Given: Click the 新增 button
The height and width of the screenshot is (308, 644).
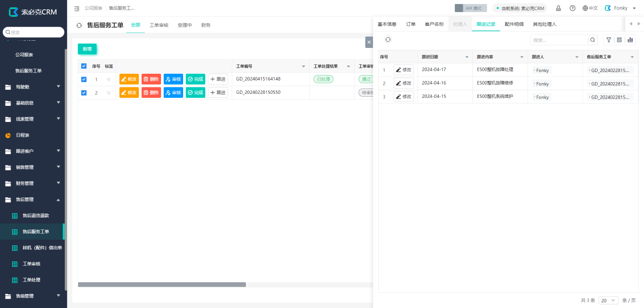Looking at the screenshot, I should (87, 49).
